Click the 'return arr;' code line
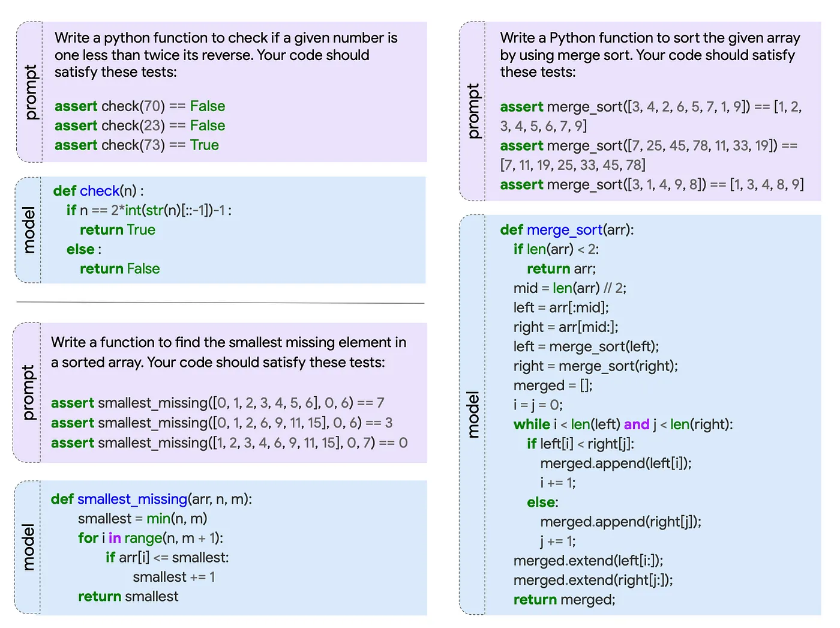The image size is (840, 628). pos(562,269)
